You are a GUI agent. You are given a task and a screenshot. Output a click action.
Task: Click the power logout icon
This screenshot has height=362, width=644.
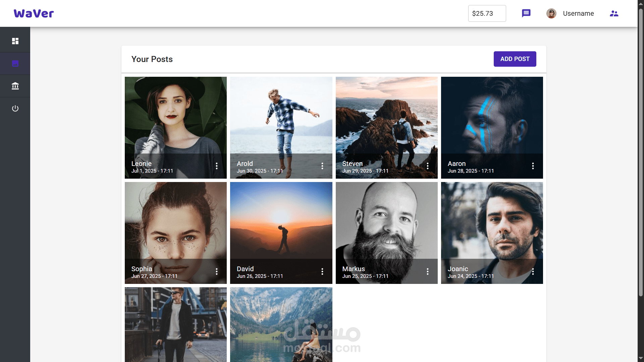(x=15, y=108)
